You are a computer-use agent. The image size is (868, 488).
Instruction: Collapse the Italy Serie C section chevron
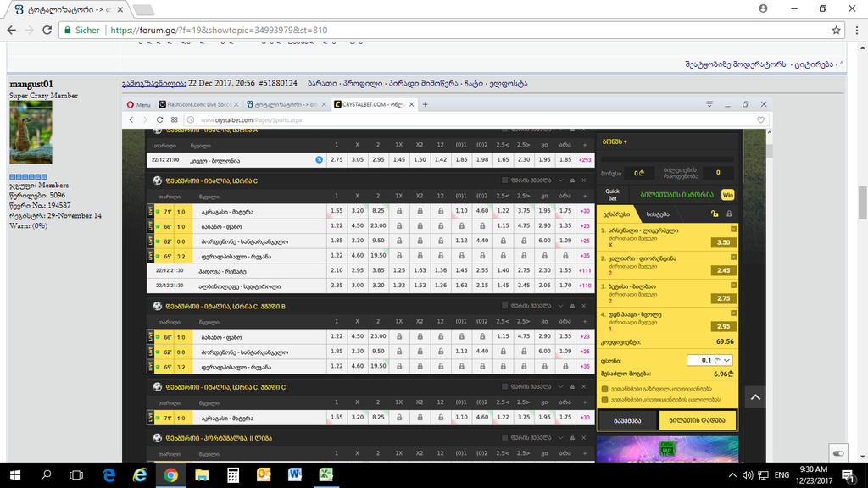click(560, 180)
